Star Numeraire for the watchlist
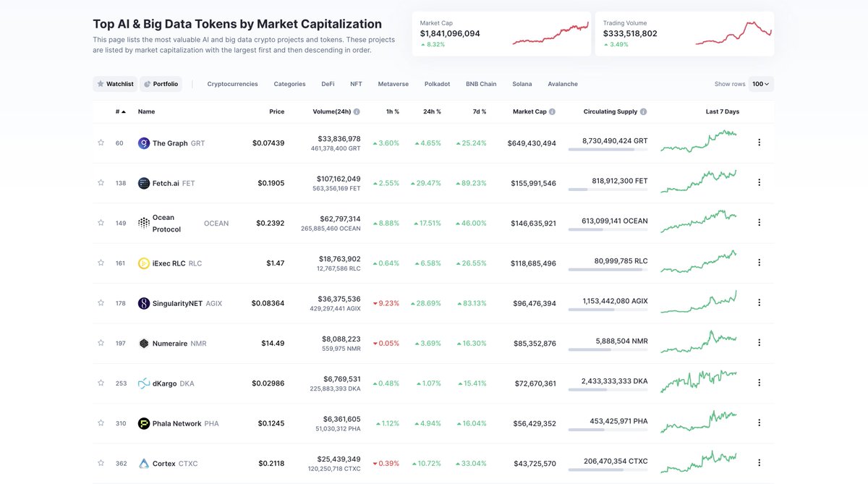 click(x=101, y=342)
